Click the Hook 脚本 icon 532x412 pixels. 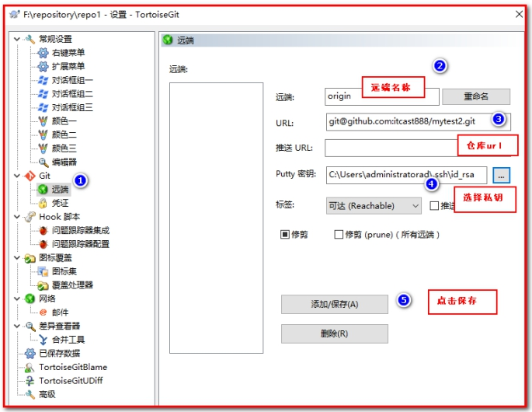coord(30,217)
